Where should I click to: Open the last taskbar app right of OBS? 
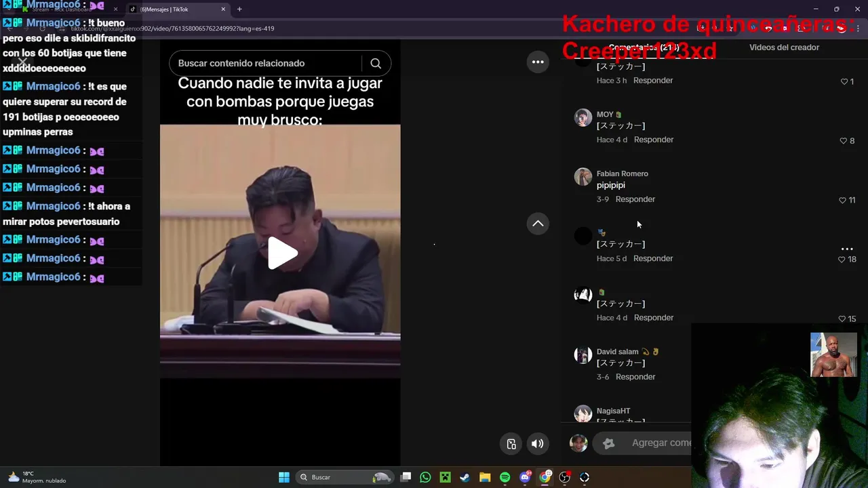coord(585,477)
